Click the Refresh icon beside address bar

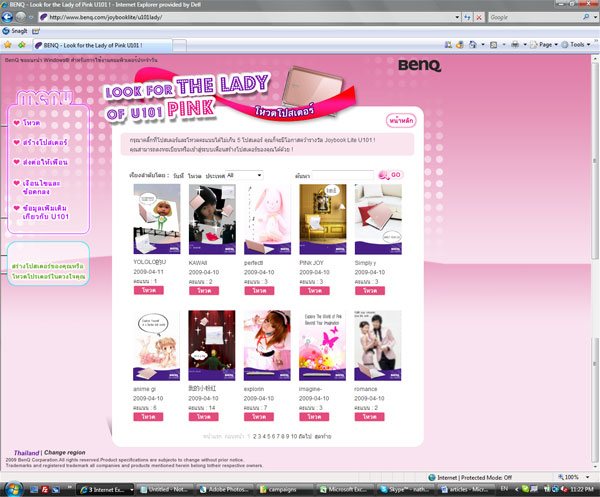click(x=467, y=17)
